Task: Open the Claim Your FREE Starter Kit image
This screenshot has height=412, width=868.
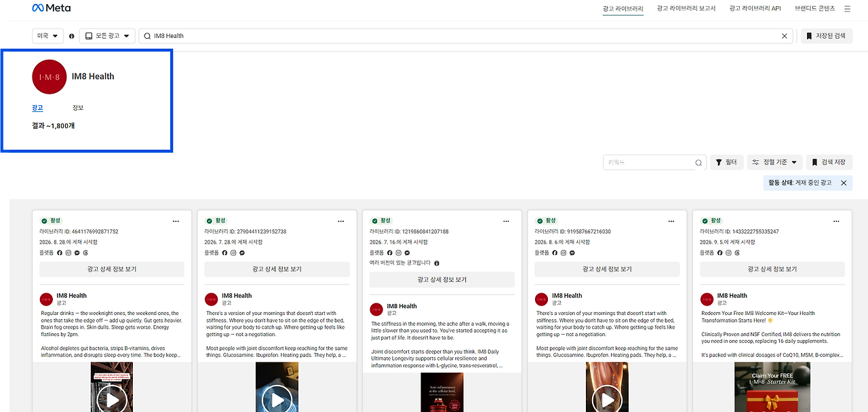Action: [772, 387]
